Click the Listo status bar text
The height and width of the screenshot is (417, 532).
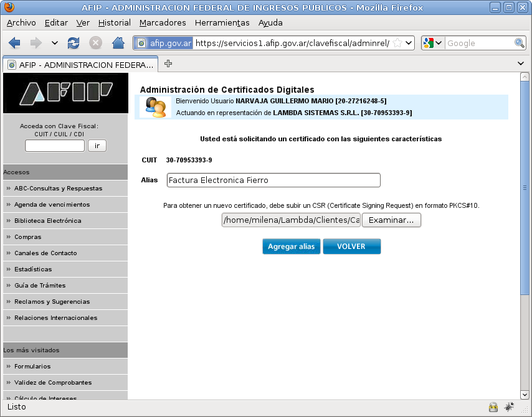tap(17, 407)
